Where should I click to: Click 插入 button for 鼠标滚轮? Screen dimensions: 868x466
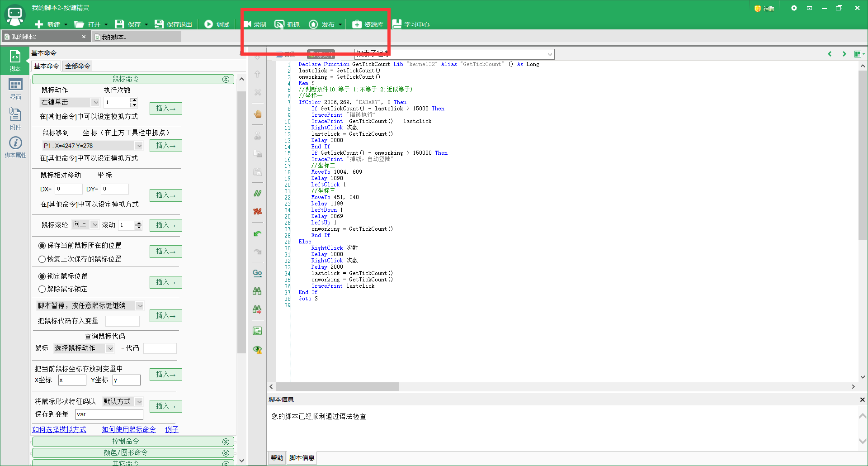166,225
